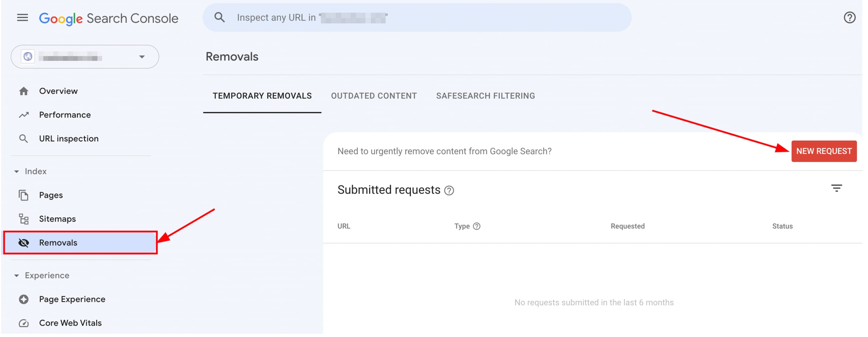
Task: Show help for Submitted requests
Action: point(449,191)
